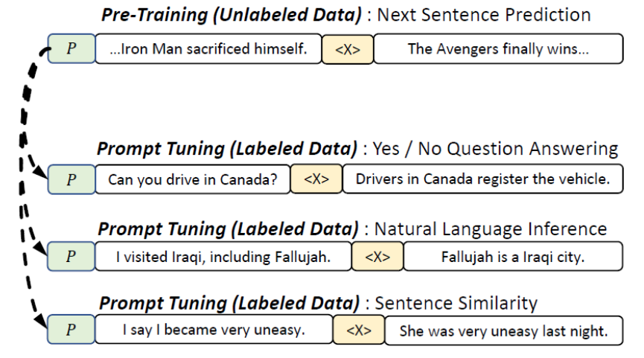Click the <X> token in Sentence Similarity row
This screenshot has height=358, width=644.
(359, 330)
